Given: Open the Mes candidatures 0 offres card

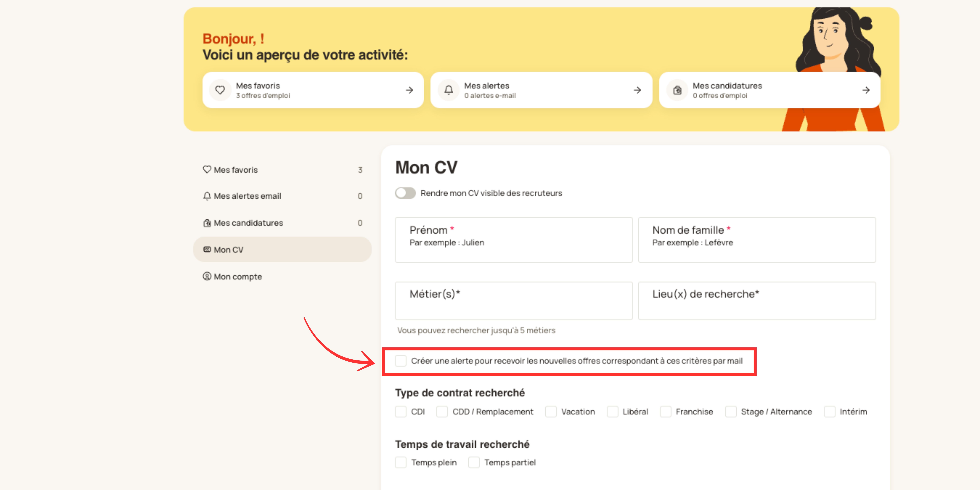Looking at the screenshot, I should click(770, 90).
